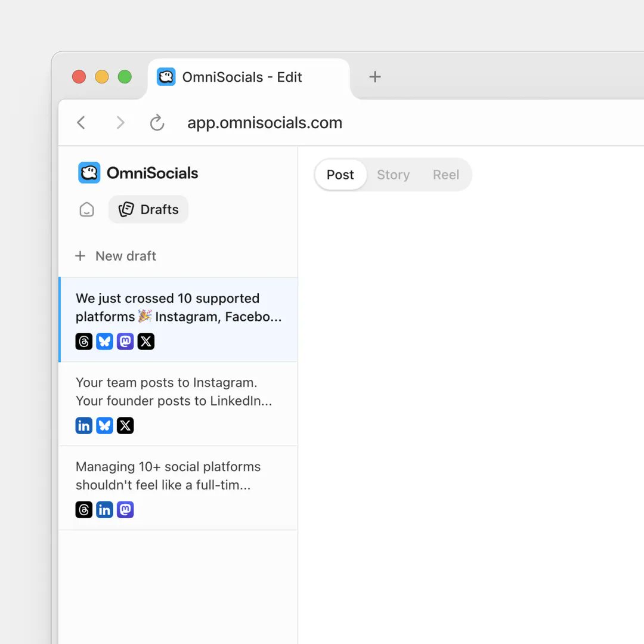Create a New draft
Viewport: 644px width, 644px height.
[116, 256]
